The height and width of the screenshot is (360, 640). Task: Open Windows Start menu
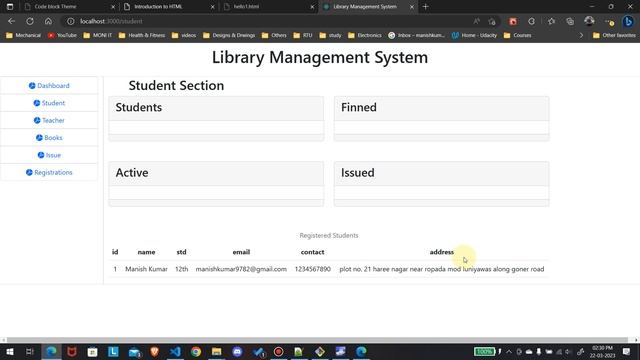coord(9,351)
